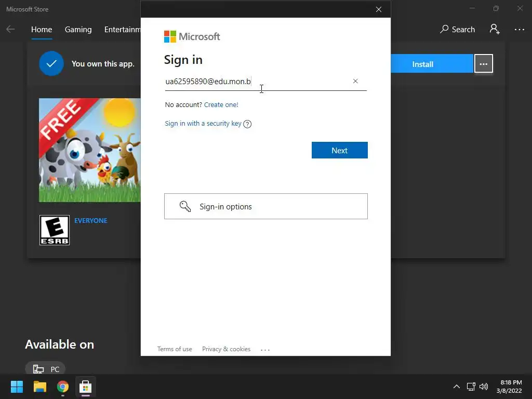Click the ESRB Everyone rating badge
This screenshot has width=532, height=399.
[54, 230]
